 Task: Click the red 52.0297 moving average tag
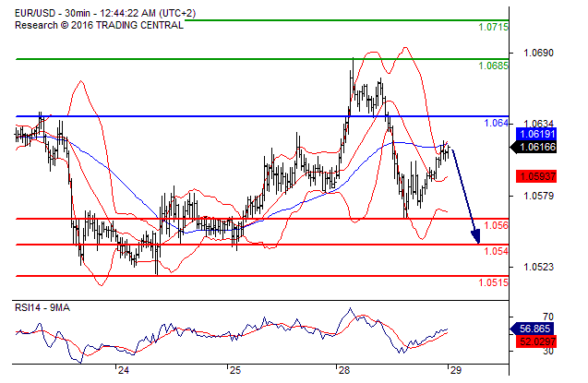coord(534,340)
